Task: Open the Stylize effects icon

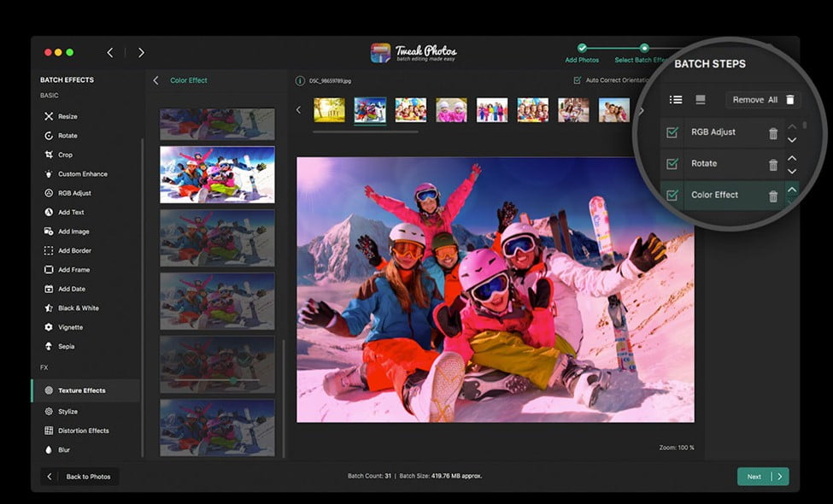Action: [x=49, y=412]
